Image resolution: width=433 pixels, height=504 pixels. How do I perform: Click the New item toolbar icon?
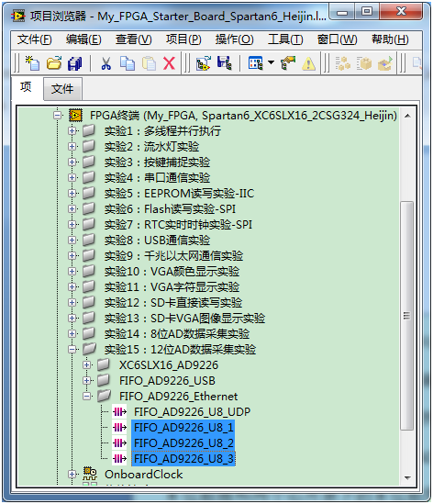click(33, 63)
